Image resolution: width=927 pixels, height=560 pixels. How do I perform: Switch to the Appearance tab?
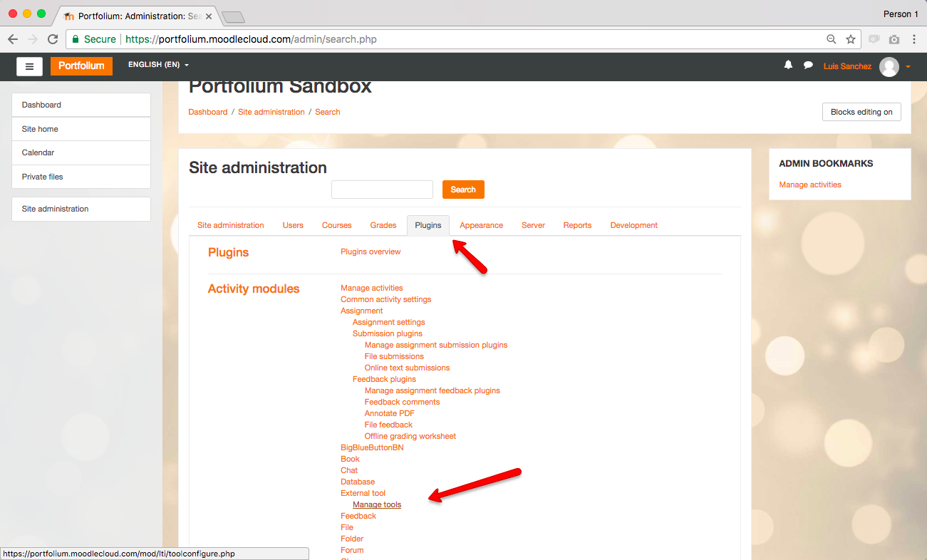[x=482, y=225]
